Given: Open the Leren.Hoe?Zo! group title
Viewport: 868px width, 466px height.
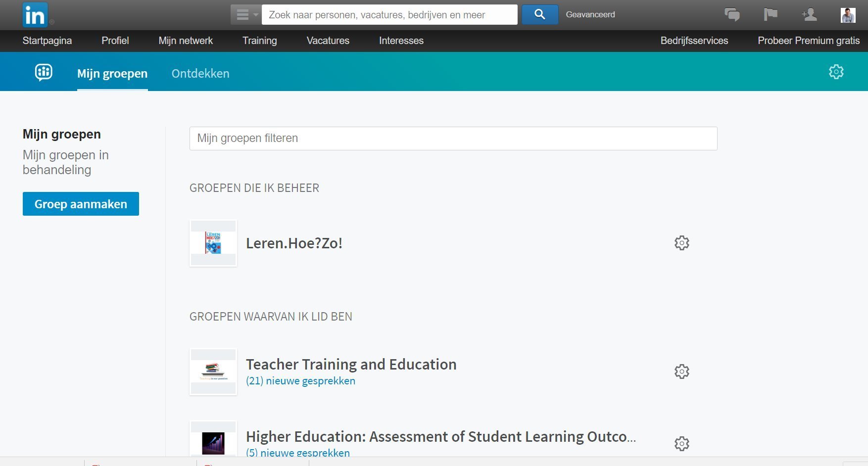Looking at the screenshot, I should pyautogui.click(x=294, y=243).
